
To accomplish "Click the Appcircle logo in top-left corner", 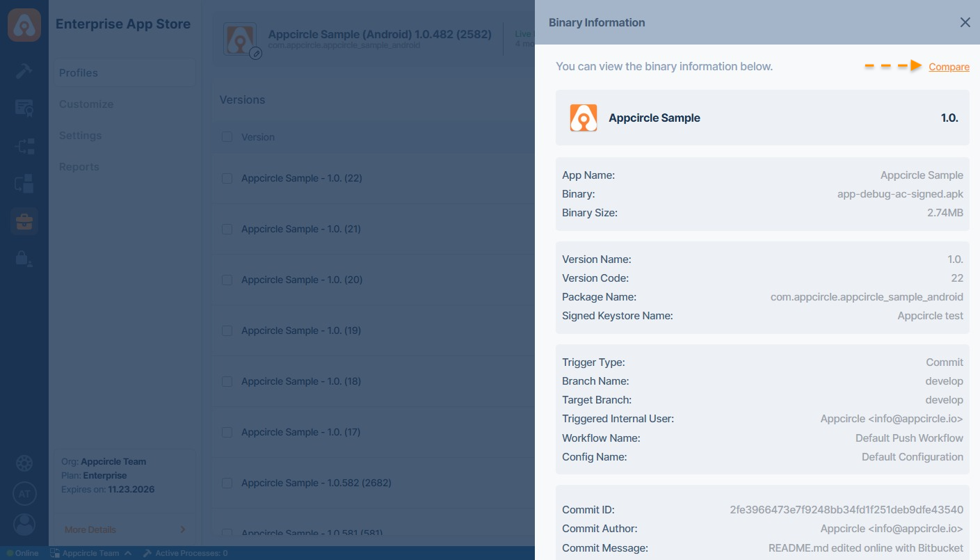I will click(x=24, y=24).
